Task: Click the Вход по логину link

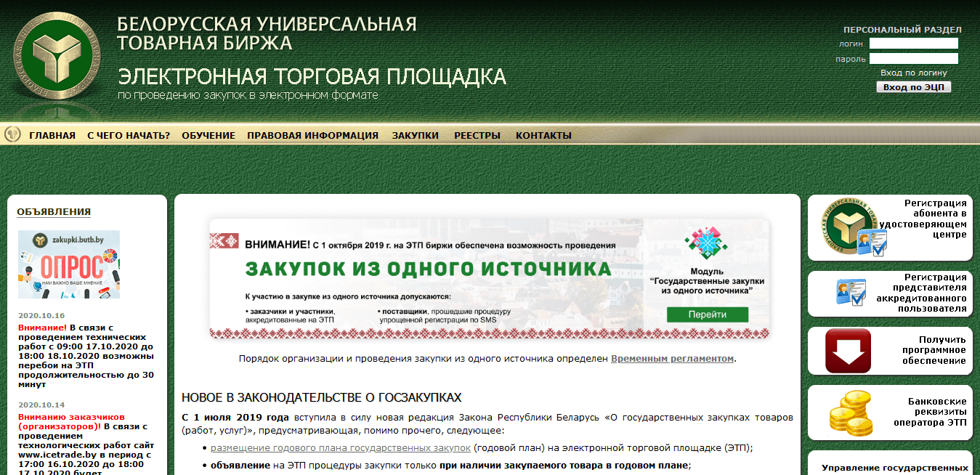Action: (x=913, y=73)
